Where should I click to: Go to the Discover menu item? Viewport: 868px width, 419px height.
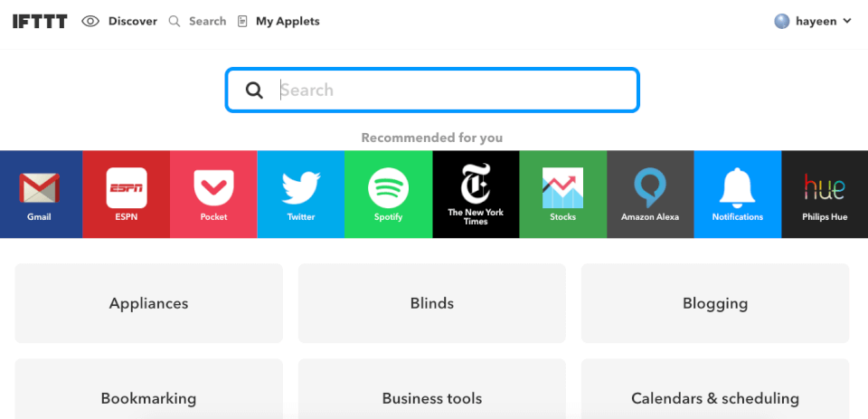point(119,22)
